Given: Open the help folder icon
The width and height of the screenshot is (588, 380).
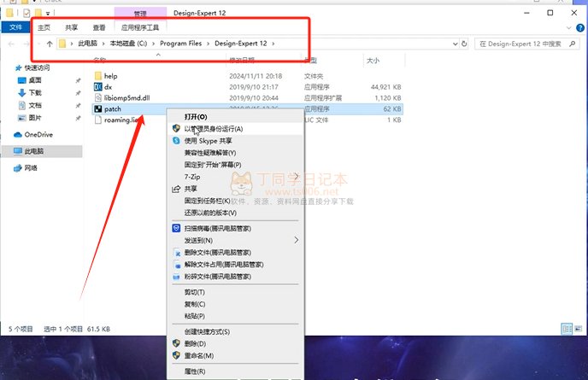Looking at the screenshot, I should point(98,76).
